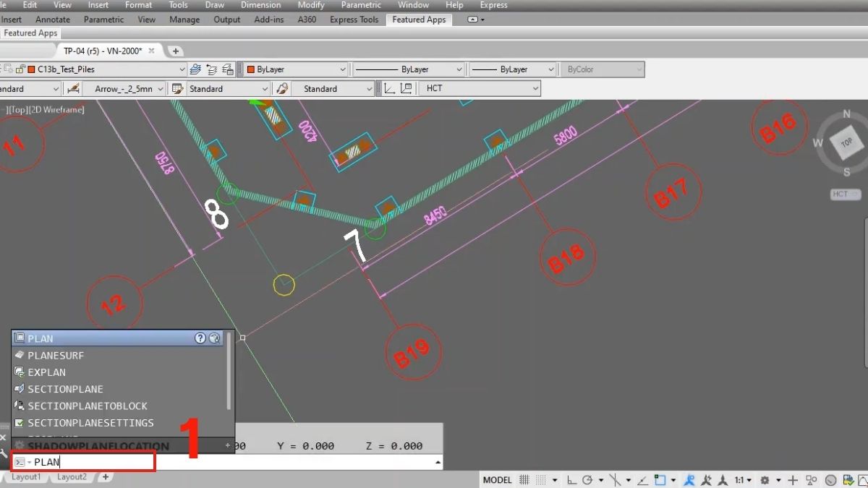Click the Table Style icon beside Standard
The width and height of the screenshot is (868, 488).
pos(176,89)
